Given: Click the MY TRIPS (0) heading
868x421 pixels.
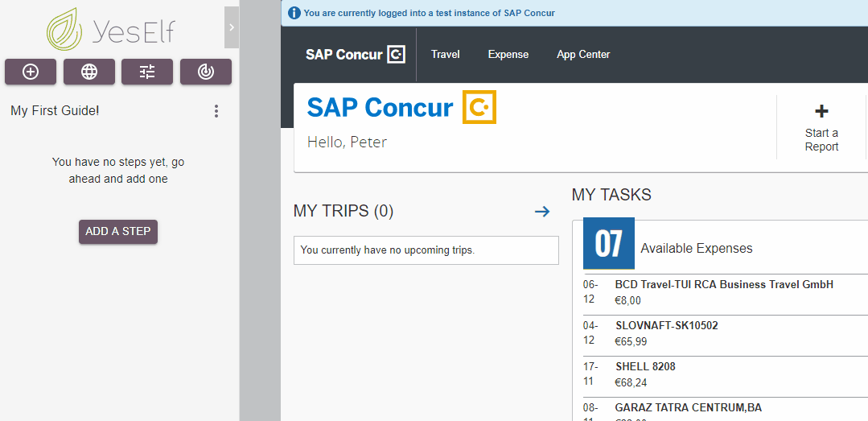Looking at the screenshot, I should tap(343, 211).
